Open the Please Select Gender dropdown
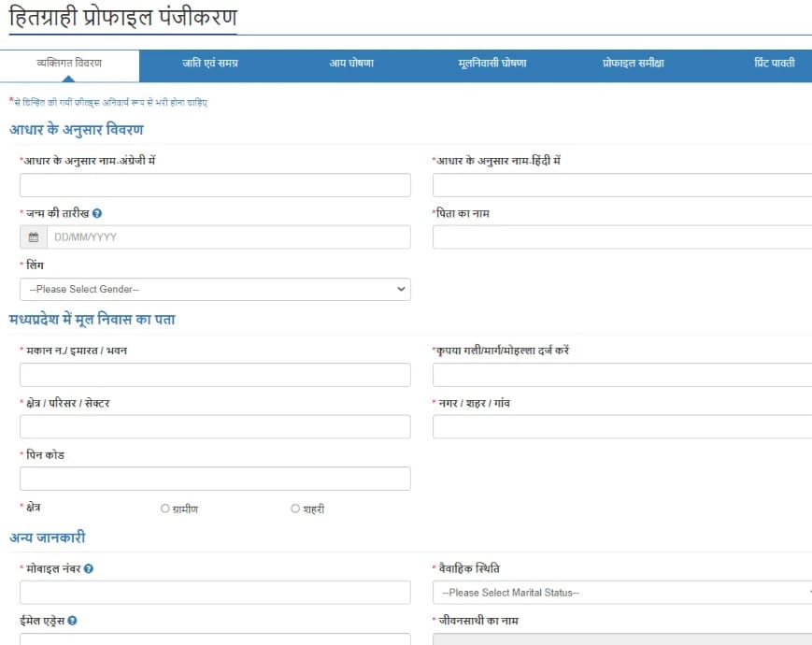This screenshot has width=812, height=645. [x=215, y=289]
